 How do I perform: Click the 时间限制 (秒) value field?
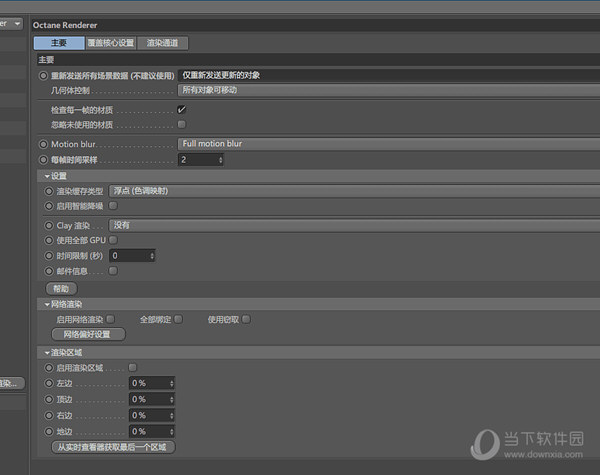point(129,256)
